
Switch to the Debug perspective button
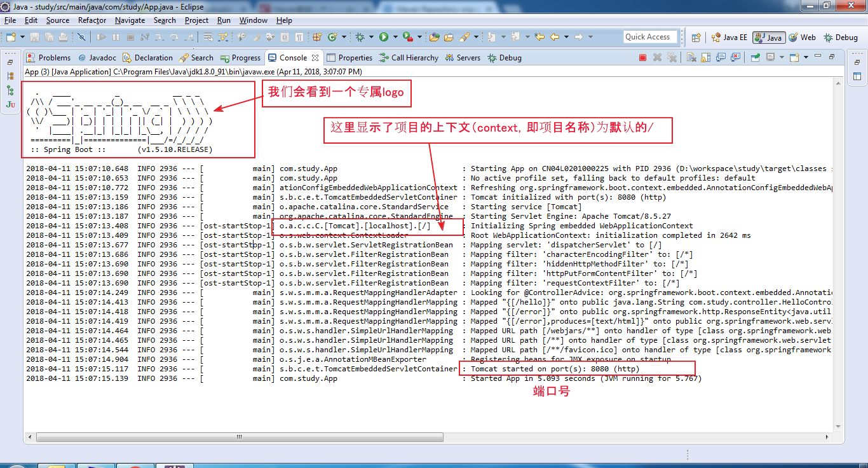pos(841,38)
